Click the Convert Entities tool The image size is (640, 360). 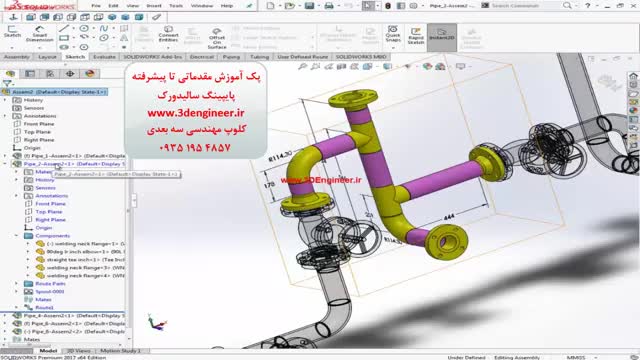168,34
